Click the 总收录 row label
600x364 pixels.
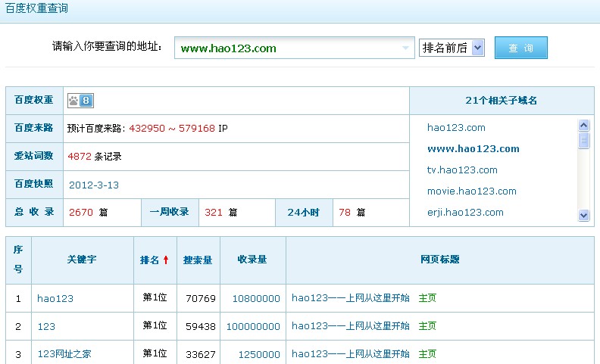[x=34, y=212]
